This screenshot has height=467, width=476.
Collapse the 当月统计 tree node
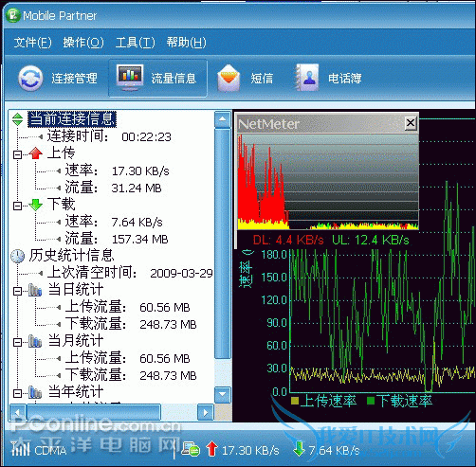tap(17, 342)
